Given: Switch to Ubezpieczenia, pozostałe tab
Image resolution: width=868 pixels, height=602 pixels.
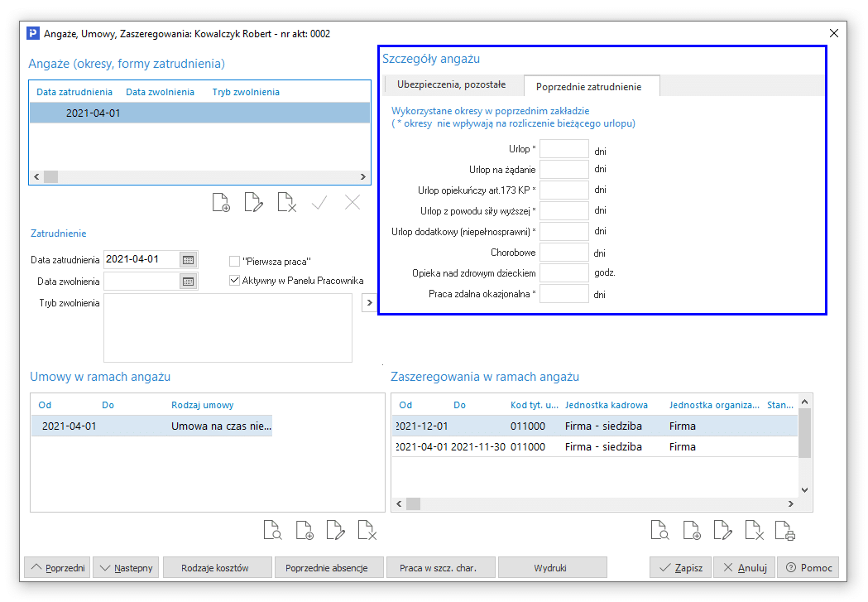Looking at the screenshot, I should pyautogui.click(x=451, y=84).
